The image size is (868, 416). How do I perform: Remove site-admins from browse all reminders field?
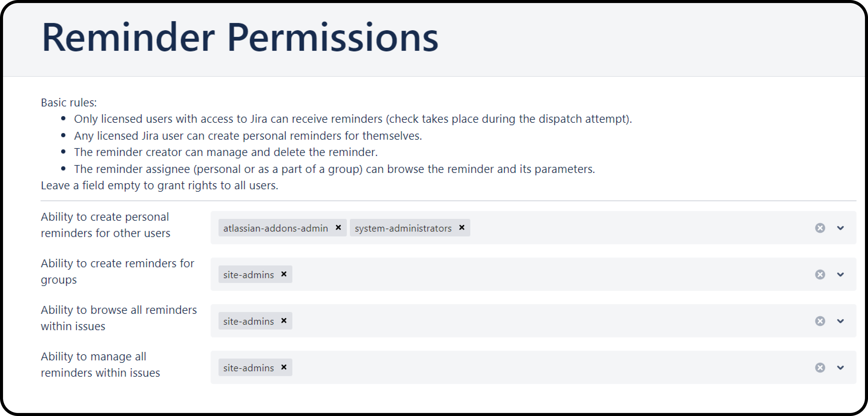284,320
